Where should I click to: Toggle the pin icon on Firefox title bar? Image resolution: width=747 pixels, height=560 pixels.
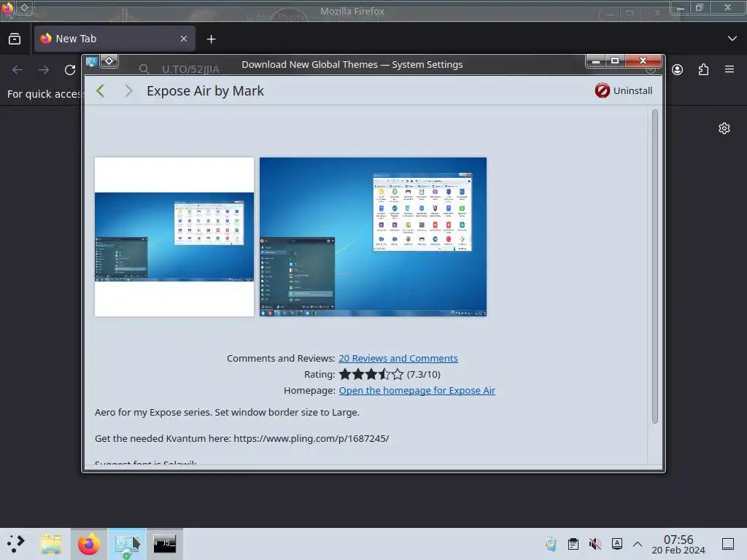coord(24,7)
